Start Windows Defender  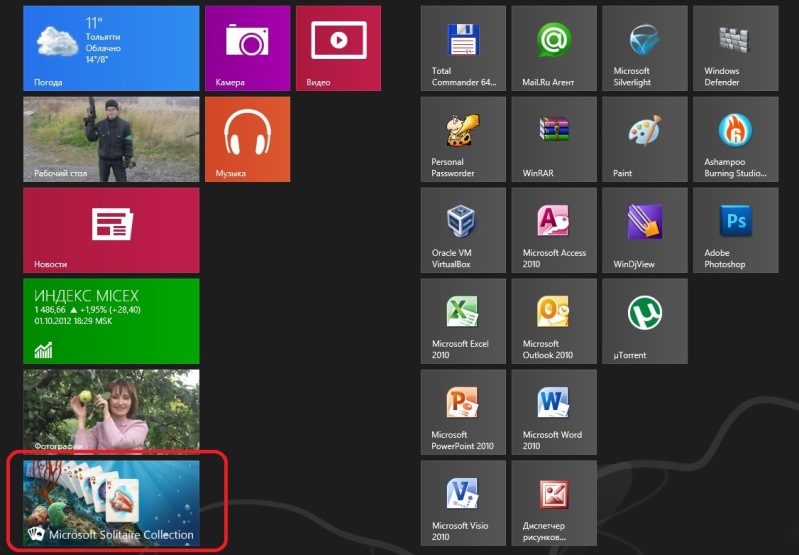coord(734,48)
